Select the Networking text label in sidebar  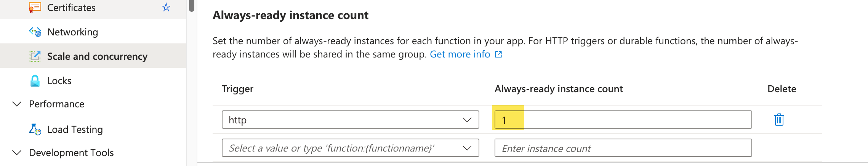pos(72,32)
